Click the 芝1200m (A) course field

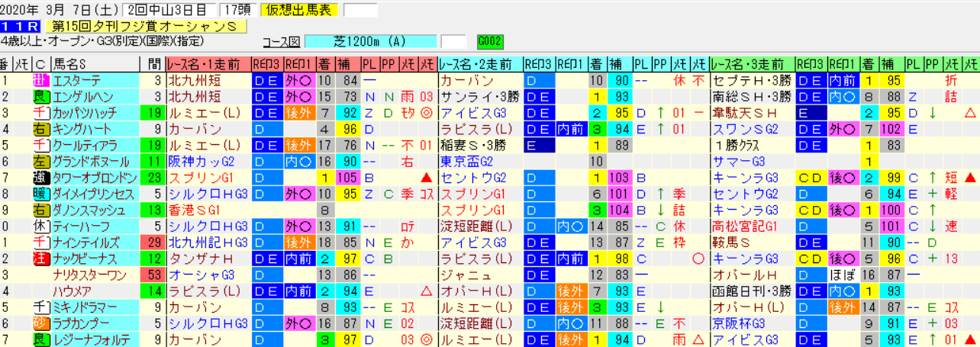pyautogui.click(x=371, y=41)
